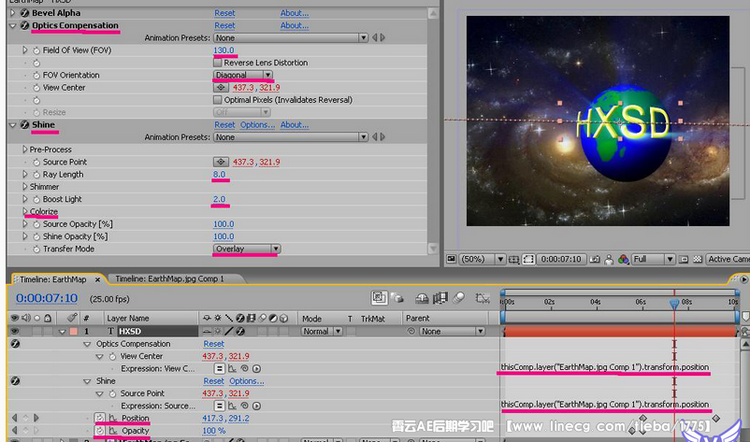Open the Graph Editor icon
This screenshot has height=442, width=750.
click(483, 298)
